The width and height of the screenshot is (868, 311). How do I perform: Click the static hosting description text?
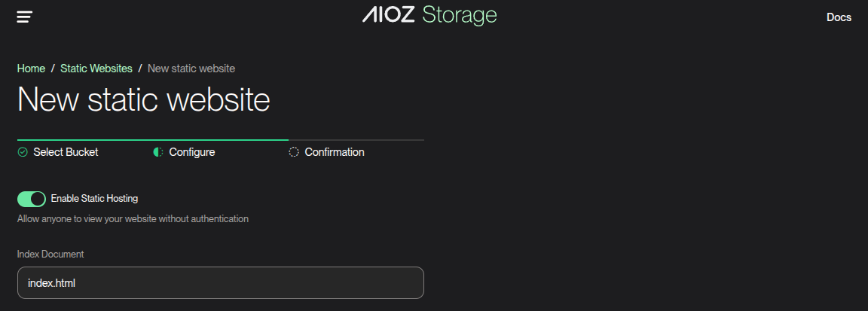[x=133, y=219]
